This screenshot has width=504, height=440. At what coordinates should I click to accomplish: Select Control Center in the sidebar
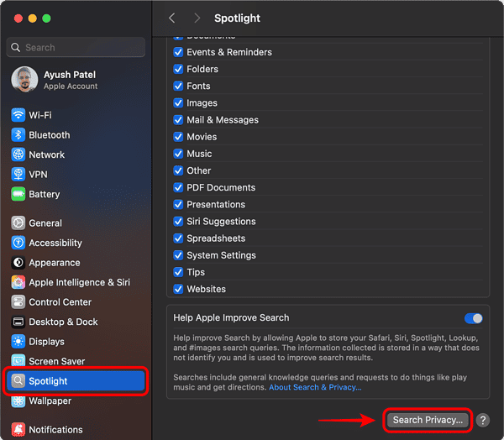[60, 302]
